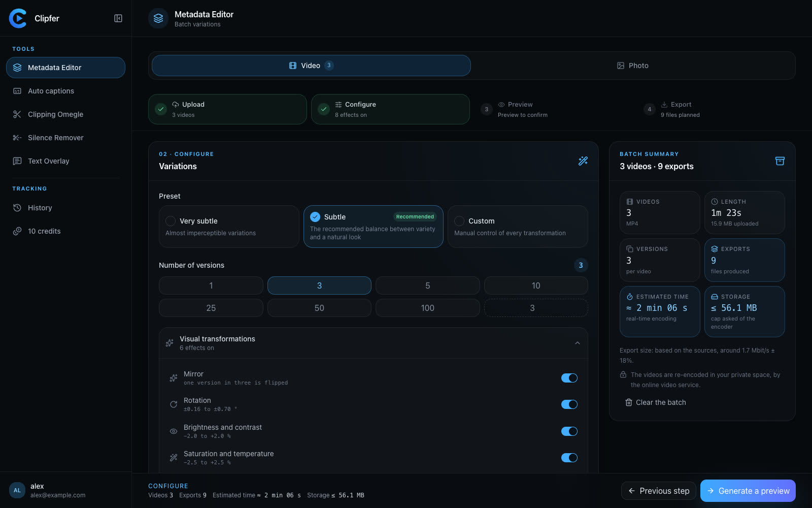This screenshot has width=812, height=508.
Task: Set number of versions to 3
Action: click(319, 285)
